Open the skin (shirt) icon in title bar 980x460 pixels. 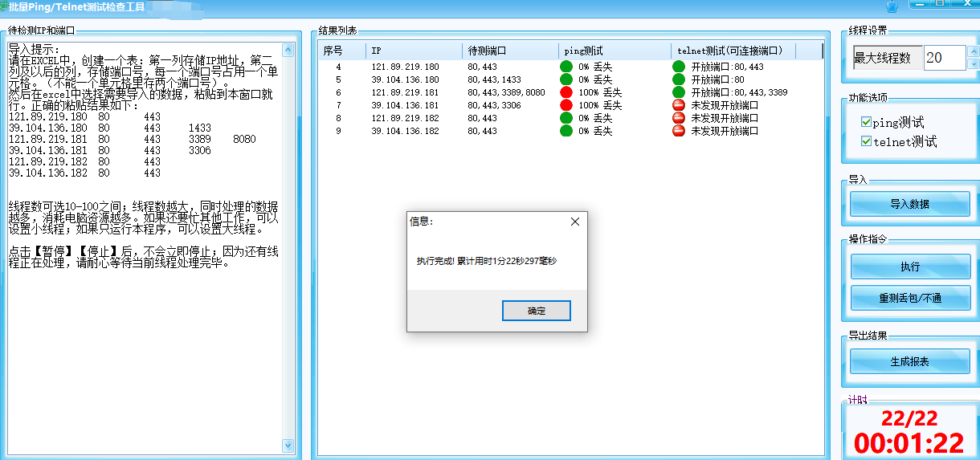892,6
